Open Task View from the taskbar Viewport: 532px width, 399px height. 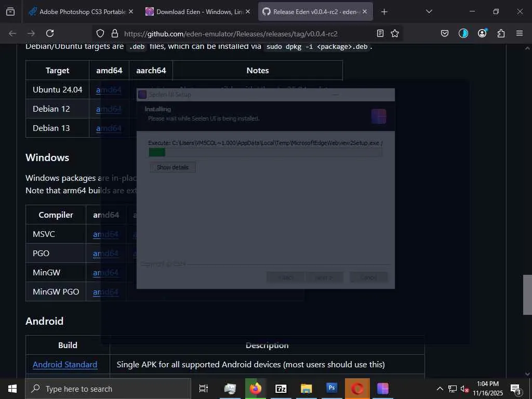click(x=203, y=389)
